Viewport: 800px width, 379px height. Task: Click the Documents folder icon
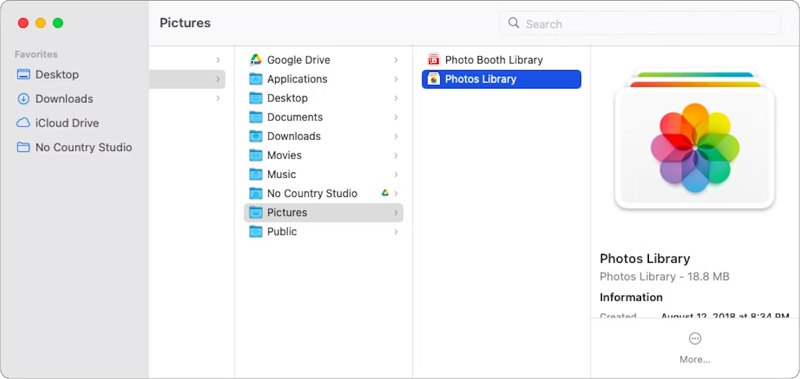(x=256, y=117)
